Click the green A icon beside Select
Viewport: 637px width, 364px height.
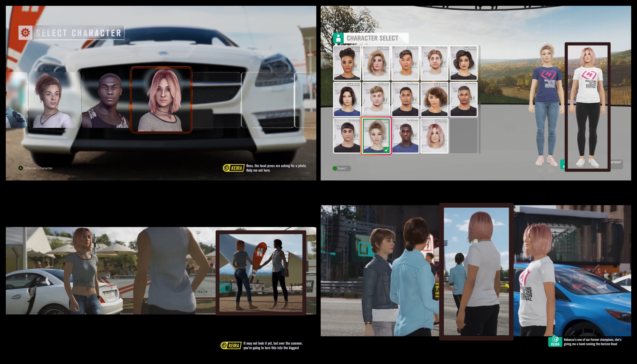coord(335,168)
